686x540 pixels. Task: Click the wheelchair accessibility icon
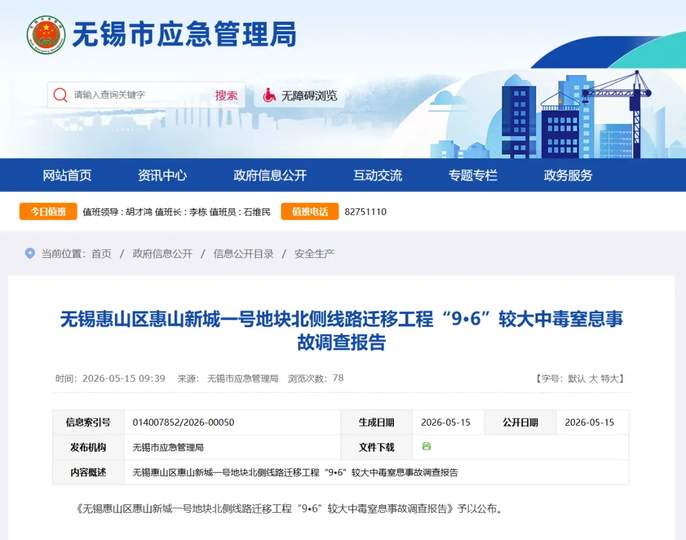tap(269, 95)
